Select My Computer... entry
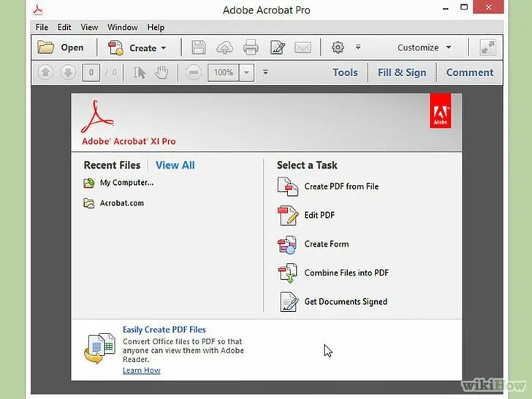532x399 pixels. coord(126,183)
